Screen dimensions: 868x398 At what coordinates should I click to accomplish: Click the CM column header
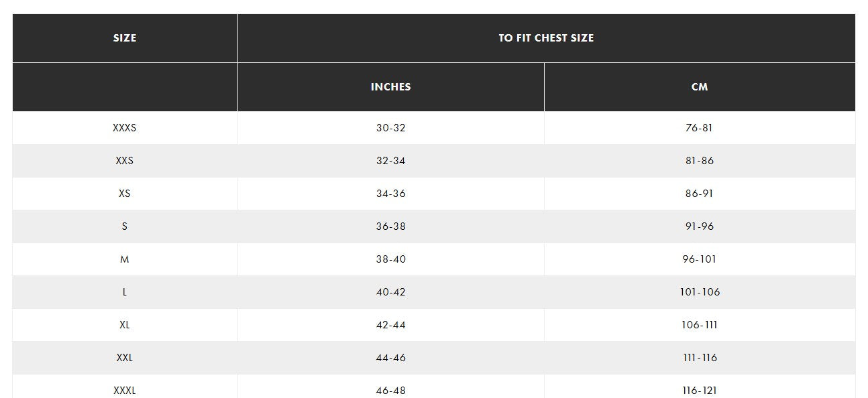700,87
